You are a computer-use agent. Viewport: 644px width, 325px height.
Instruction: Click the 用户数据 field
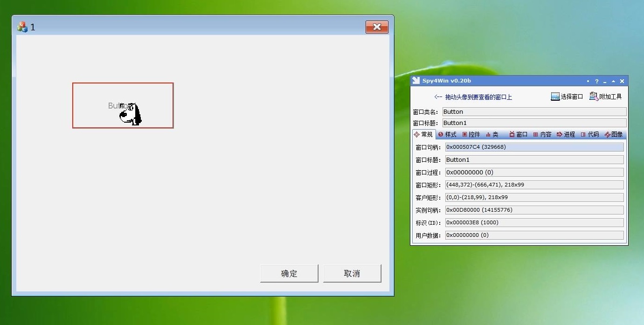(x=534, y=235)
